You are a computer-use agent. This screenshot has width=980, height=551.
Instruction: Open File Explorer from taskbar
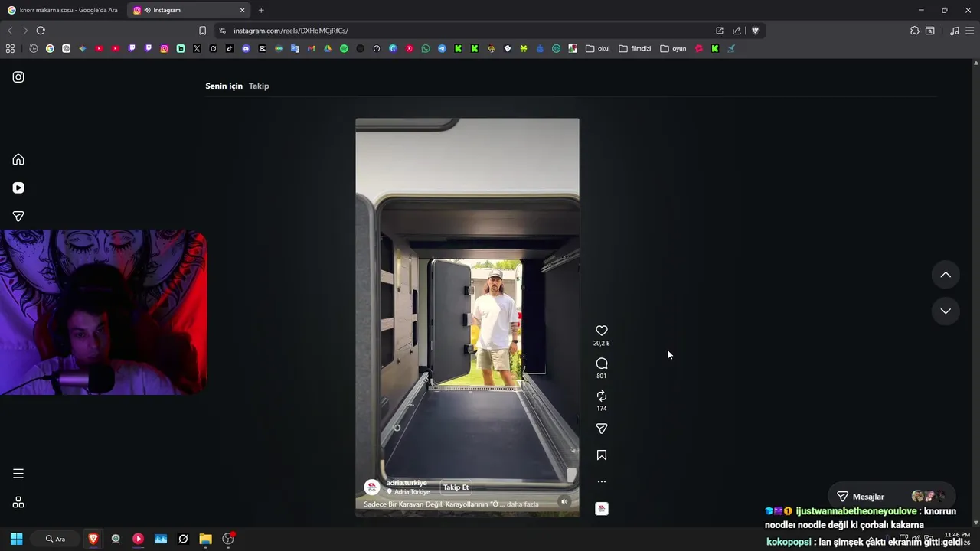point(205,539)
